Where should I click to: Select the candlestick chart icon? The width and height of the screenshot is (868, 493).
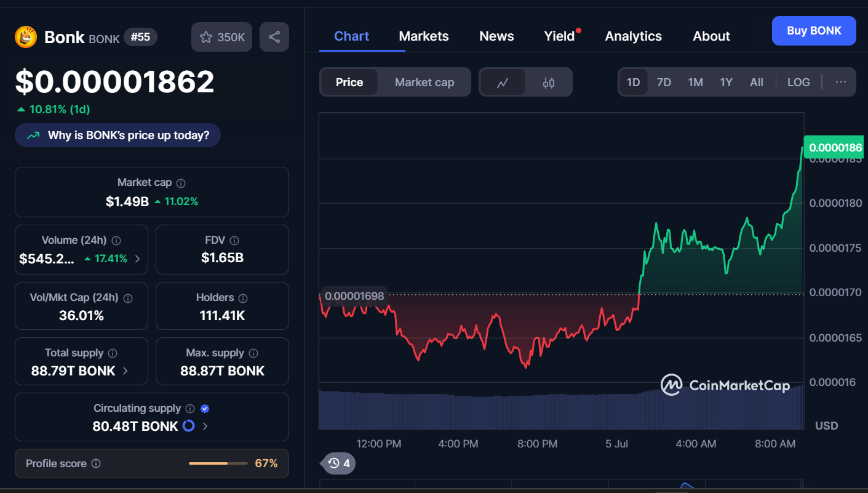(549, 82)
